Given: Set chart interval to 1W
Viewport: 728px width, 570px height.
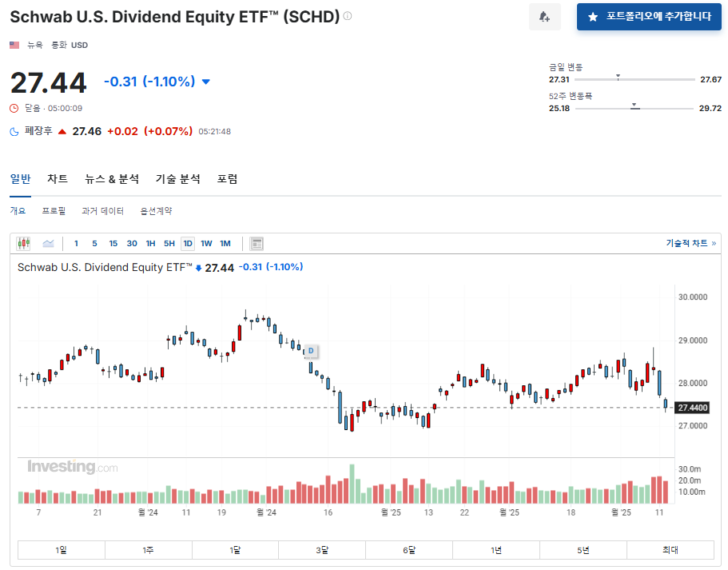Looking at the screenshot, I should point(206,243).
